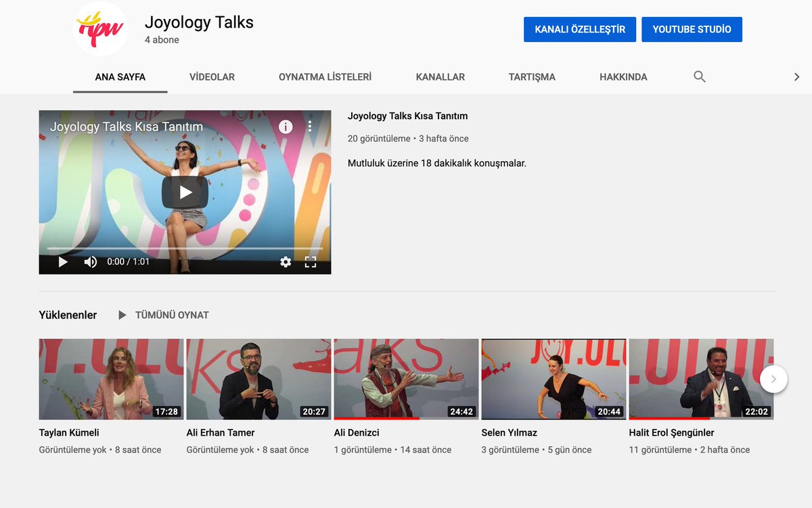The image size is (812, 508).
Task: Click TÜMÜNÜ OYNAT link
Action: [172, 315]
